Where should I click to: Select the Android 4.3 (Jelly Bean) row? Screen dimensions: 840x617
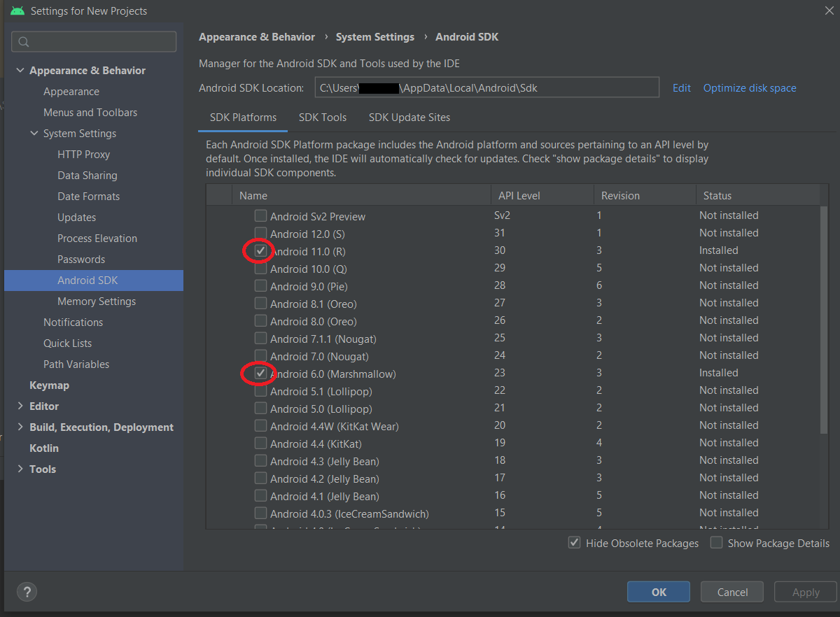click(512, 460)
